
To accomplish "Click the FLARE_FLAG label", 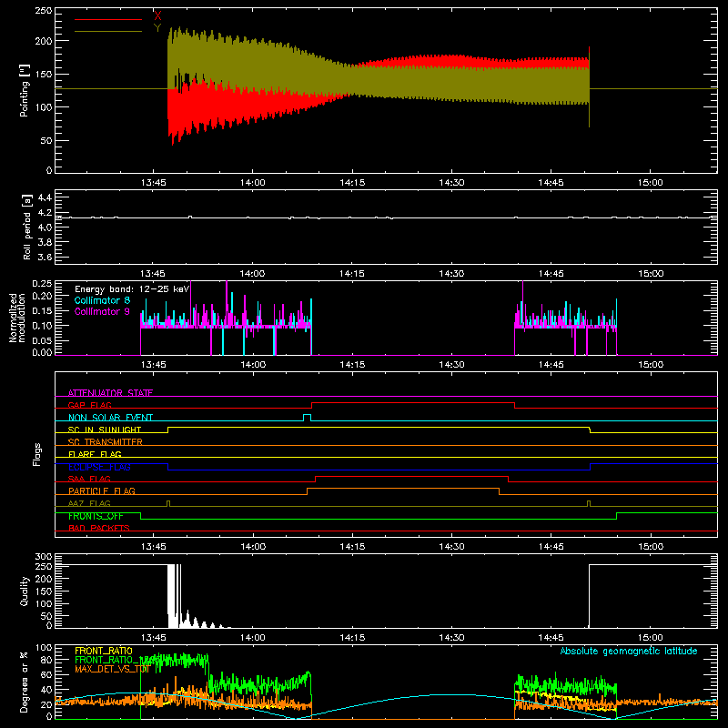I will (x=95, y=454).
